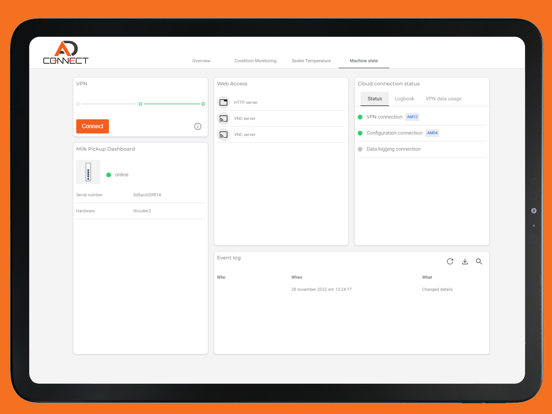Screen dimensions: 552x414
Task: Click the HTTP server icon
Action: pos(224,102)
